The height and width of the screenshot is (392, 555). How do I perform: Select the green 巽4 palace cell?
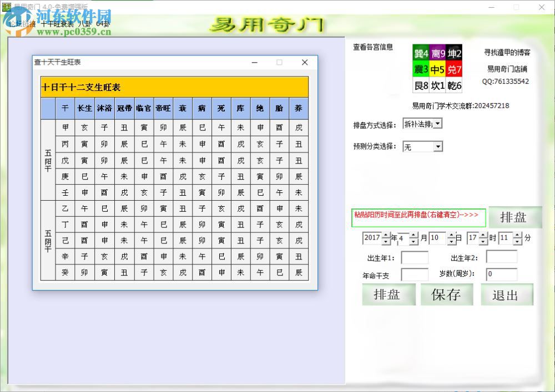tap(420, 54)
